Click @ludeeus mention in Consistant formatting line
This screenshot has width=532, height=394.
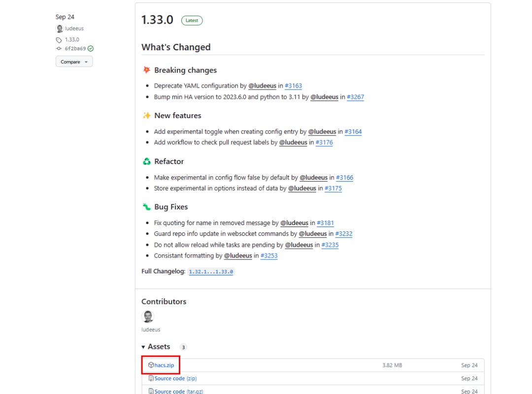pos(238,256)
